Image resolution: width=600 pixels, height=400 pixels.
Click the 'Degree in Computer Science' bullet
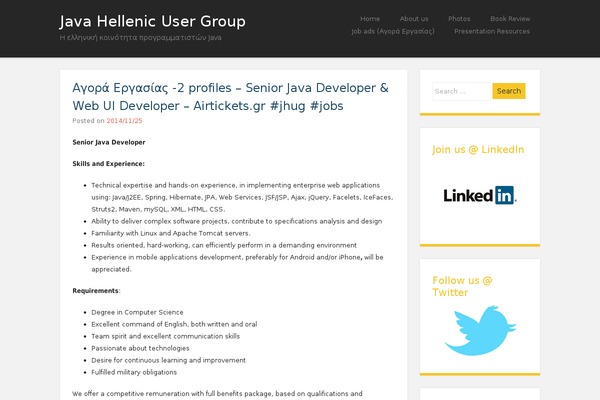[137, 312]
